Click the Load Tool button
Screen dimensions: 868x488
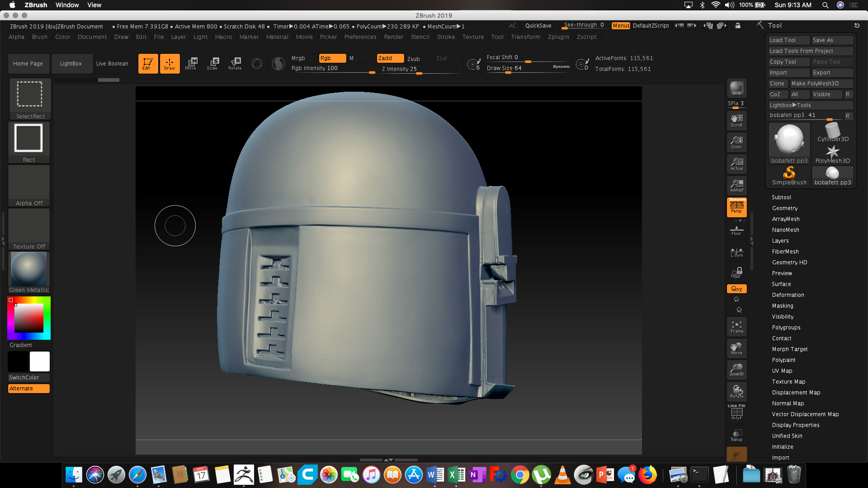click(789, 40)
